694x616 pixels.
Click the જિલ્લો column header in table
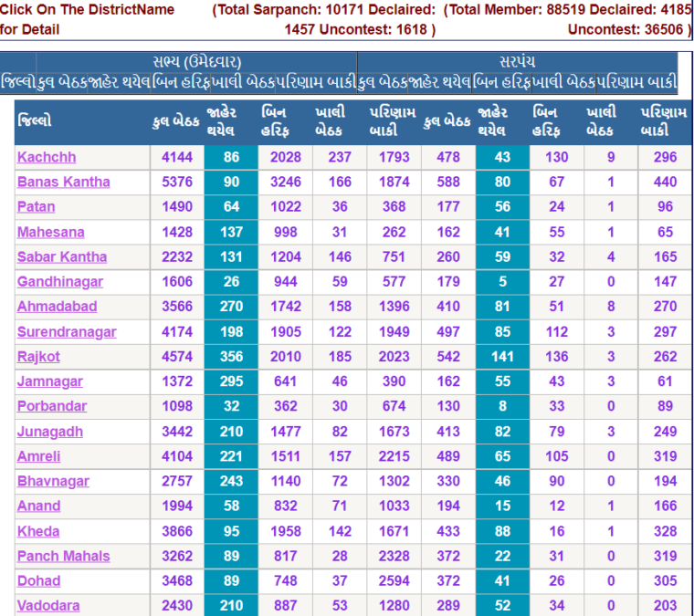tap(35, 120)
